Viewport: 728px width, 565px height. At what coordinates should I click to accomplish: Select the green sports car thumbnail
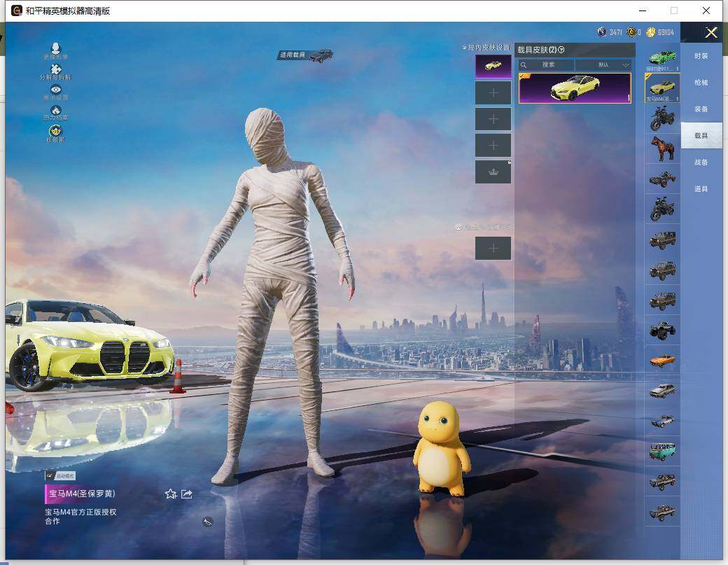[661, 57]
